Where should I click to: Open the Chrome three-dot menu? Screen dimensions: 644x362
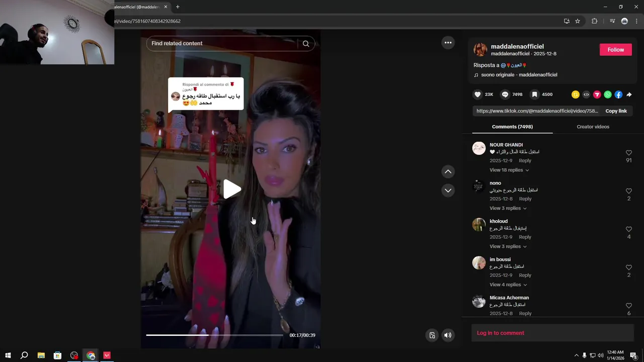(x=636, y=21)
